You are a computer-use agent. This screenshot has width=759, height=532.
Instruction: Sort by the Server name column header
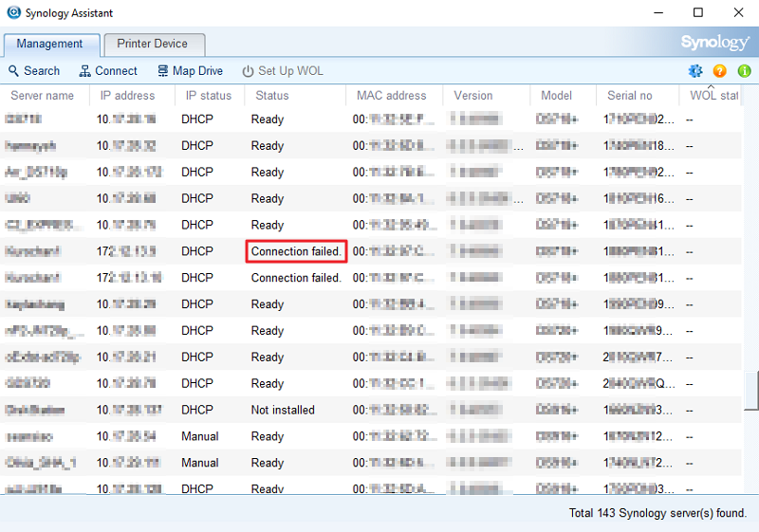point(43,96)
